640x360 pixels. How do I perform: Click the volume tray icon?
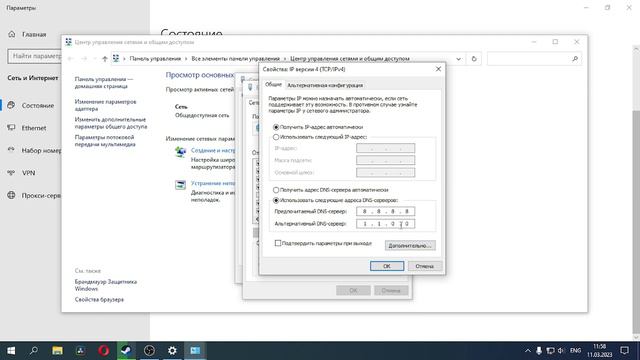pyautogui.click(x=561, y=351)
